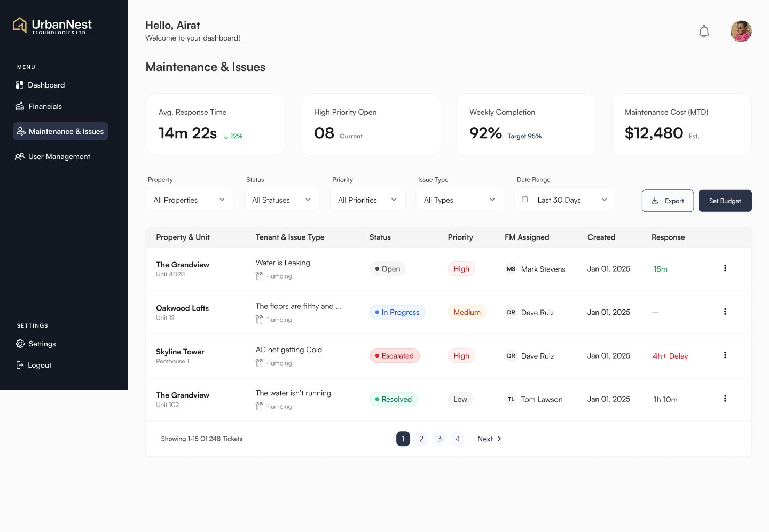Click the Medium priority tag
This screenshot has width=769, height=532.
tap(467, 312)
